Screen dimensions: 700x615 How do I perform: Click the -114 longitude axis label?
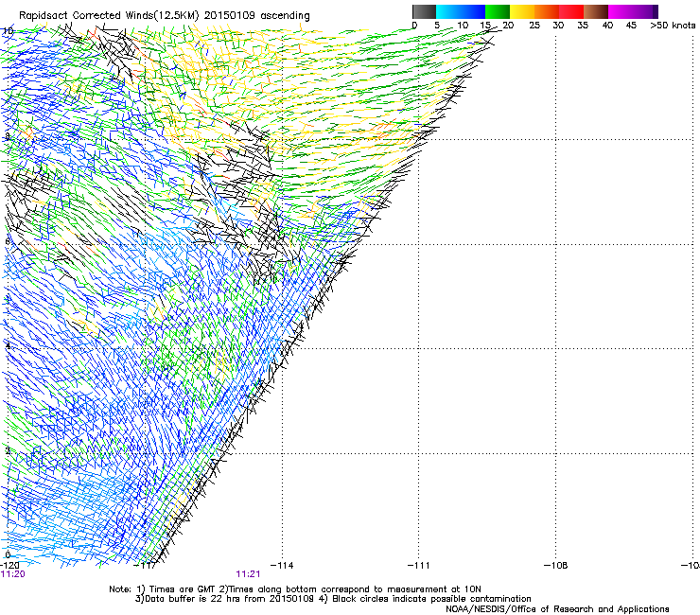(x=282, y=566)
